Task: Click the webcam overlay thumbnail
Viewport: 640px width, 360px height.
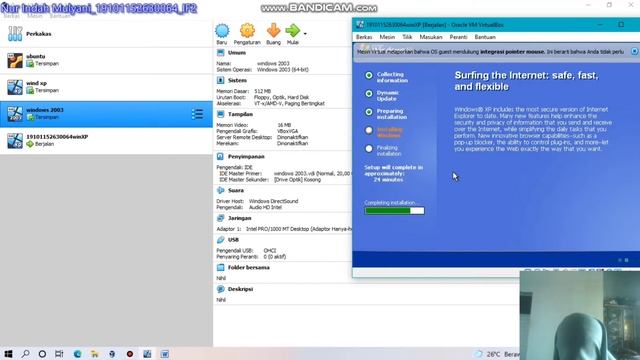Action: [x=580, y=315]
